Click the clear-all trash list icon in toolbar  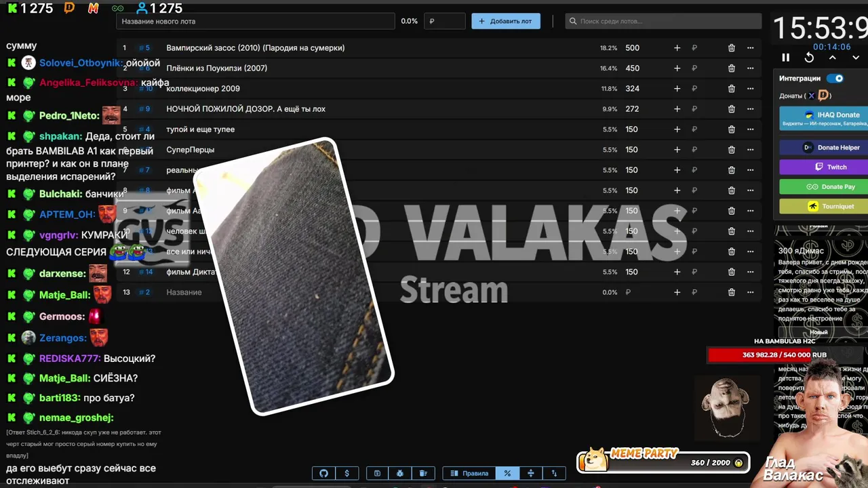click(423, 473)
